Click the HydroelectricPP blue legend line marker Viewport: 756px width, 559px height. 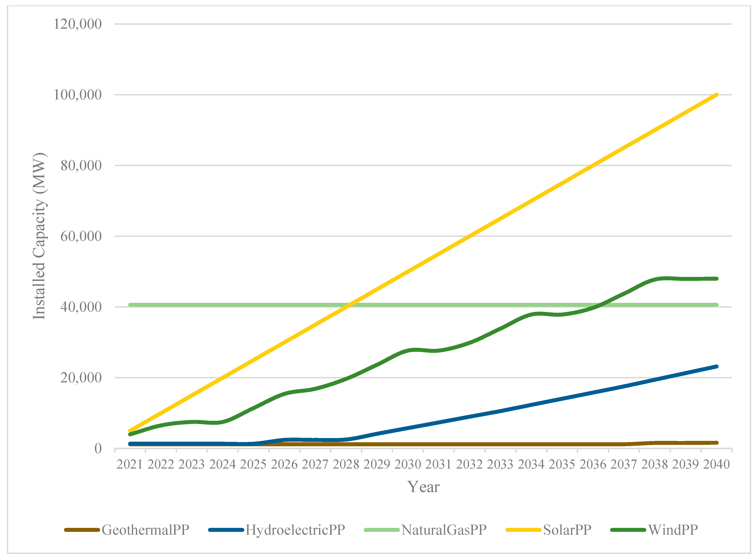click(x=226, y=530)
